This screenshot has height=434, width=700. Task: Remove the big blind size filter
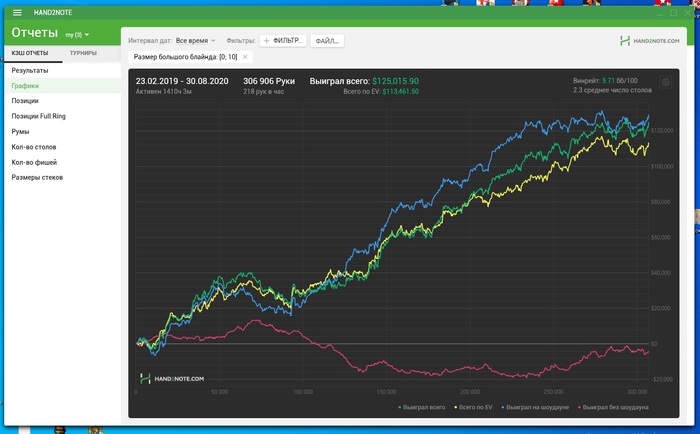click(245, 57)
